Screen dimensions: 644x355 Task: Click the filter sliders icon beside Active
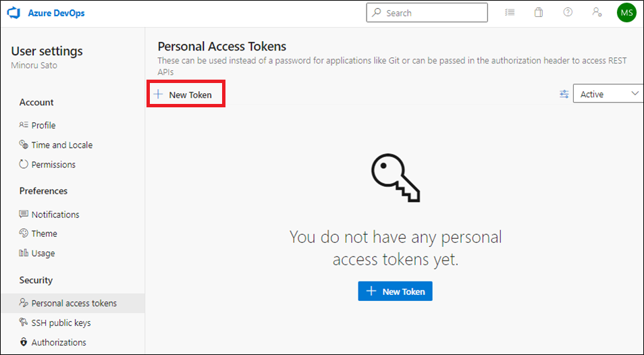point(564,94)
